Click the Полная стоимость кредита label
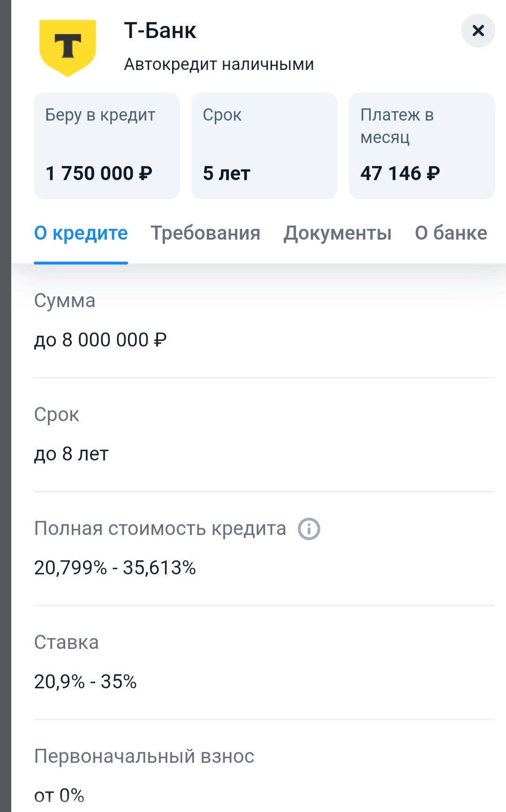The height and width of the screenshot is (812, 506). coord(160,529)
